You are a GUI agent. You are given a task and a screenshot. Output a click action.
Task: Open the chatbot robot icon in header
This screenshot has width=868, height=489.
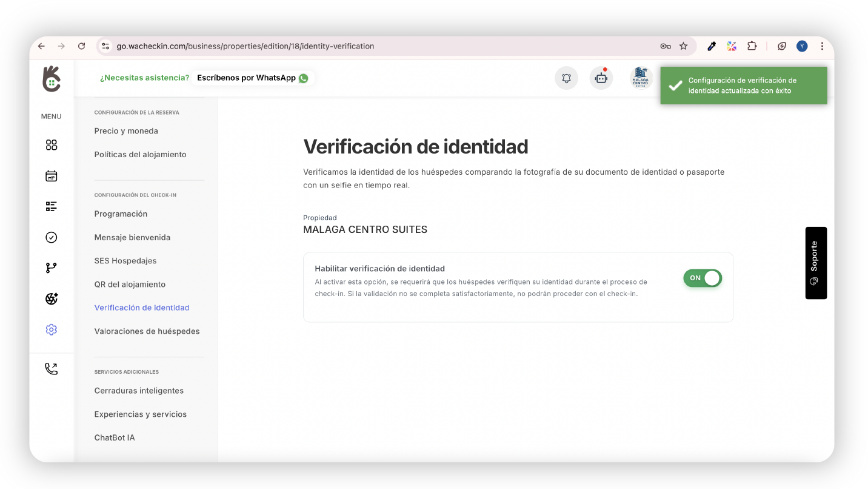pos(601,78)
